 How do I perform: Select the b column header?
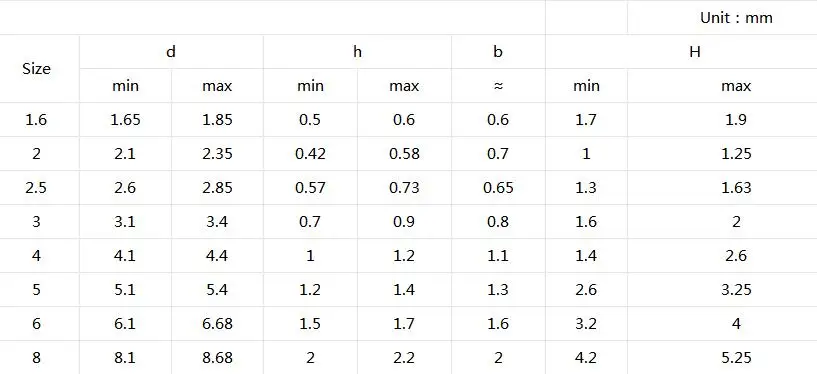click(498, 52)
